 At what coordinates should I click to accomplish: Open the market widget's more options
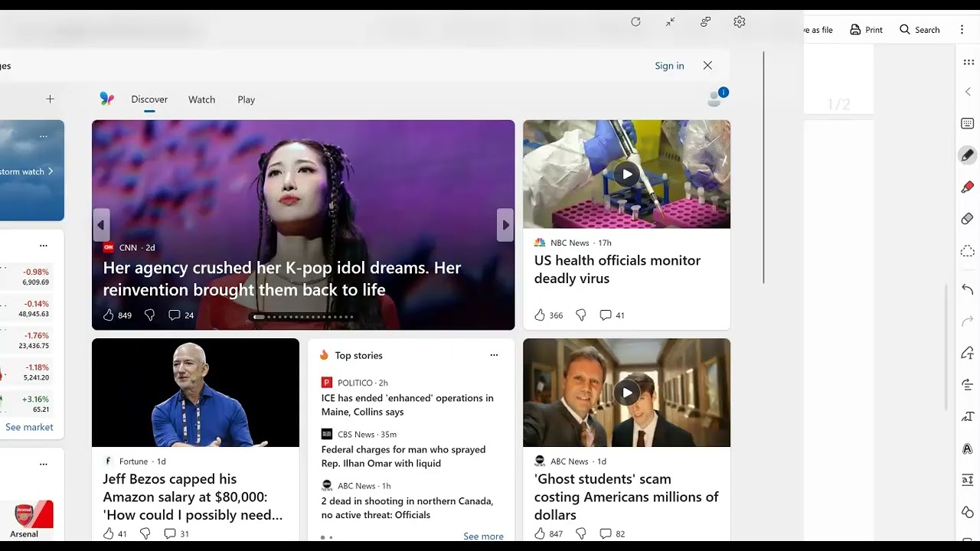click(x=44, y=246)
